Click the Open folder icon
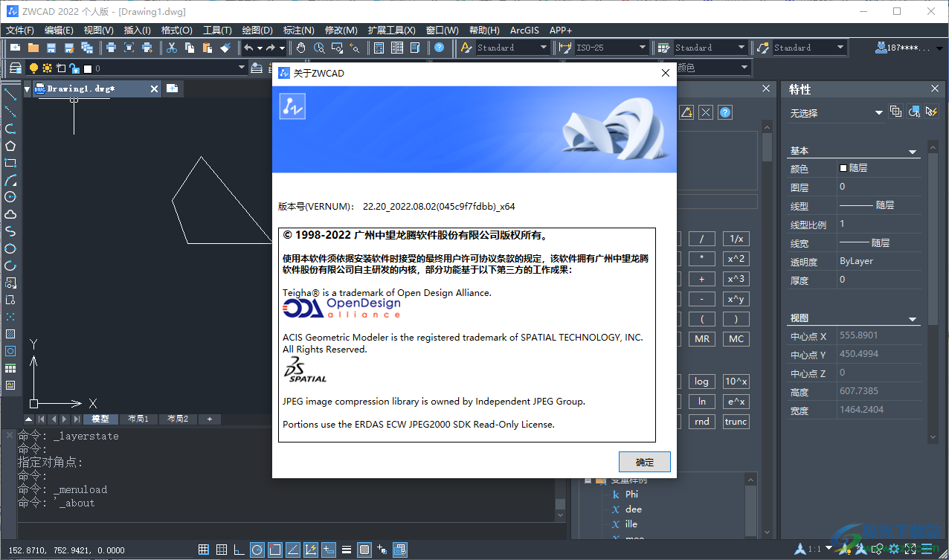The width and height of the screenshot is (949, 560). 33,48
